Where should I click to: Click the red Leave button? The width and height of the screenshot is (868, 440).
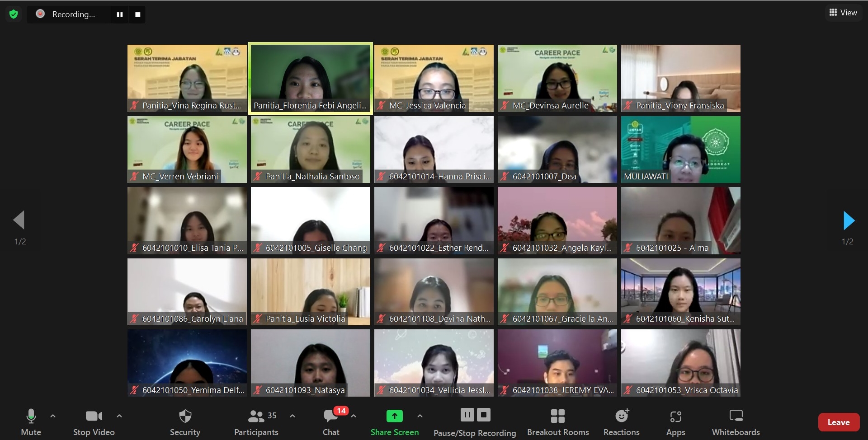point(839,422)
